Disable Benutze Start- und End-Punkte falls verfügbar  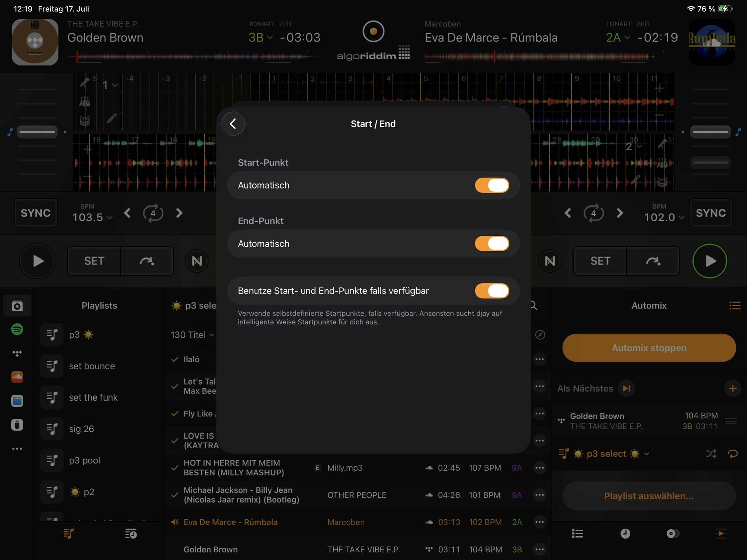point(492,291)
